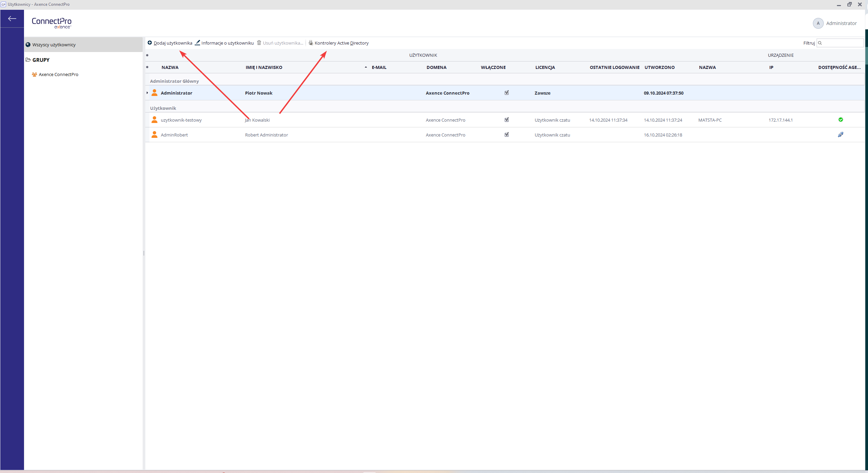Click the group icon of Axence ConnectPro
Screen dimensions: 868x473
[34, 74]
